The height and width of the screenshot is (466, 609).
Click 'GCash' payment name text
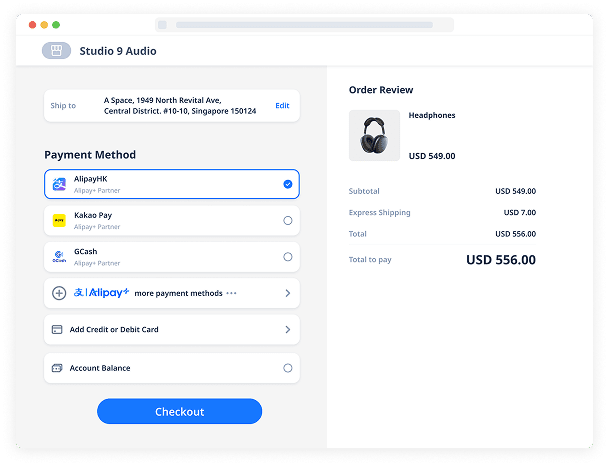tap(85, 252)
